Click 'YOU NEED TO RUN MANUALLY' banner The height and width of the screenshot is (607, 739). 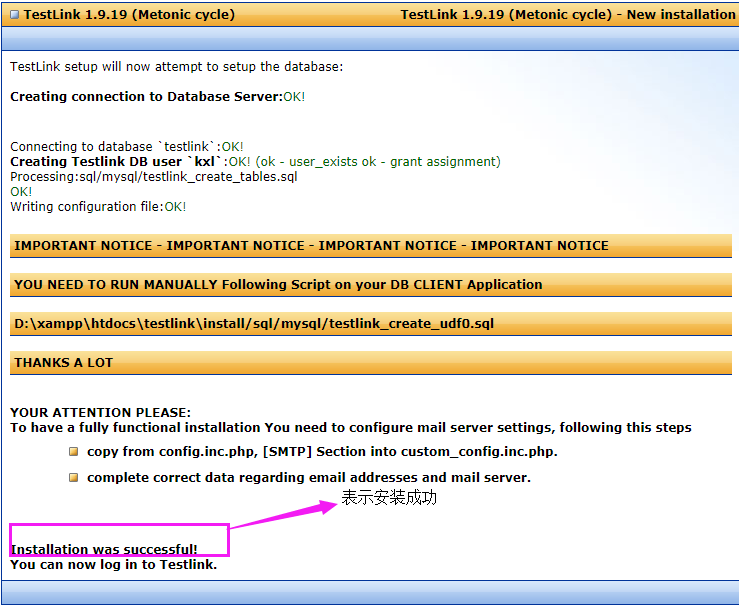coord(370,285)
